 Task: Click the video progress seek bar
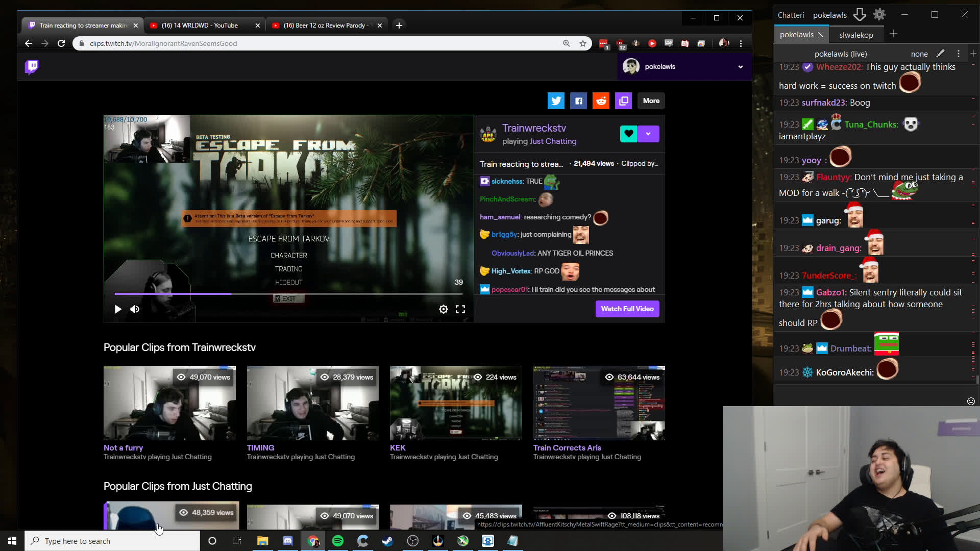point(289,294)
